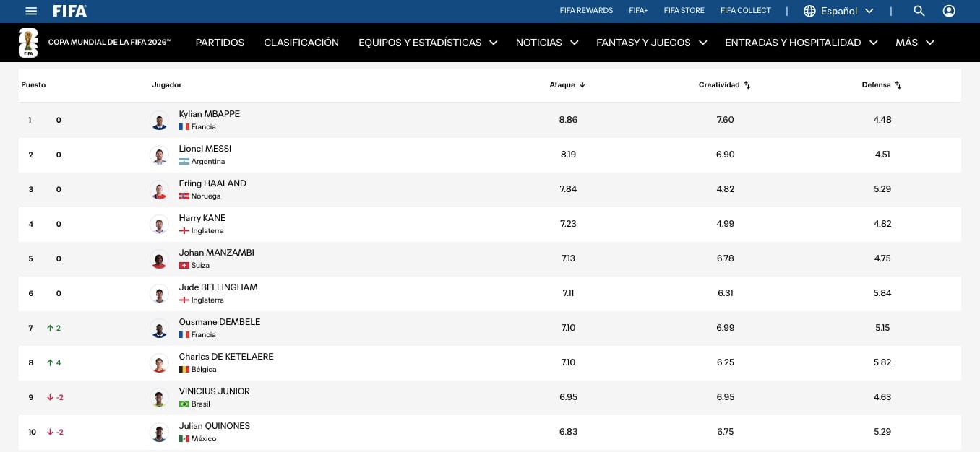Open Charles DE KETELAERE's player name
980x452 pixels.
226,357
